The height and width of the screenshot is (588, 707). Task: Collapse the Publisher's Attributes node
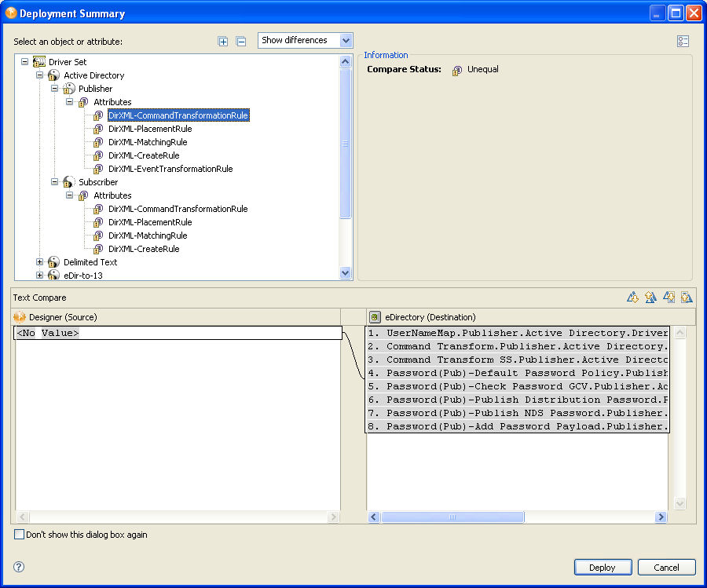pyautogui.click(x=69, y=101)
